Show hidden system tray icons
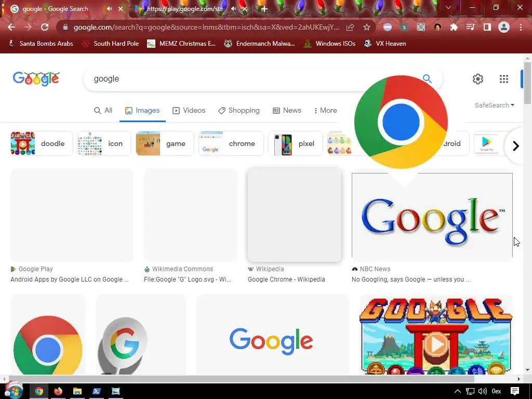The width and height of the screenshot is (532, 399). pyautogui.click(x=458, y=392)
